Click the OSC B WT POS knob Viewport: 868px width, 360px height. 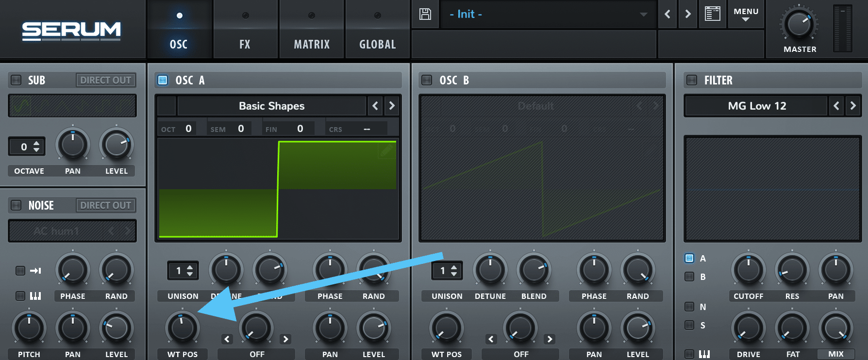(447, 328)
